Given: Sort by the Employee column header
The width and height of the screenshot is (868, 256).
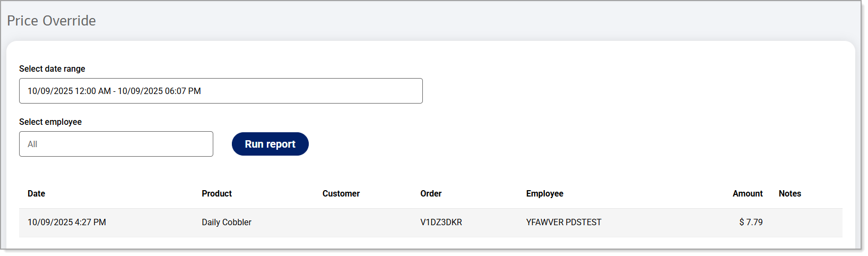Looking at the screenshot, I should pos(544,193).
